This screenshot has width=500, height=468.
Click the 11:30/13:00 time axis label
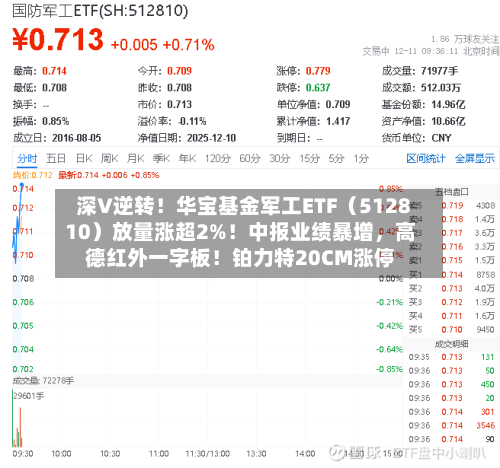[207, 454]
